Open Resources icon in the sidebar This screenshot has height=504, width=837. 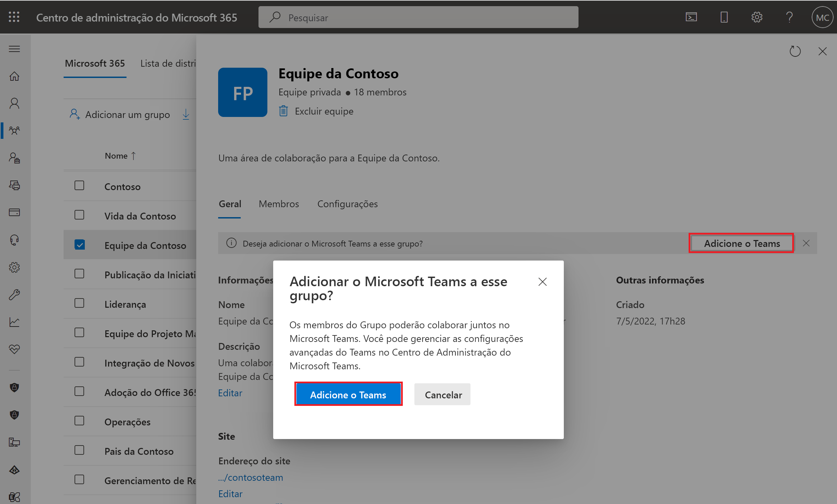pos(14,185)
